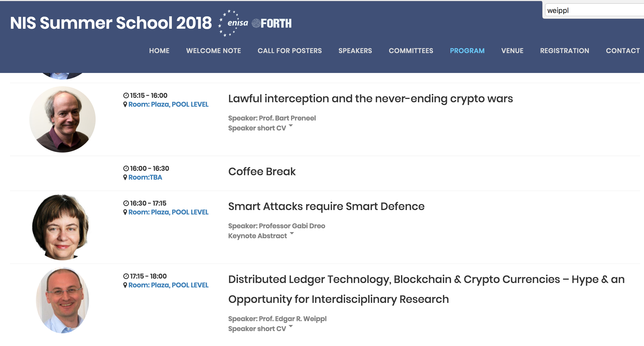Click map pin icon of 17:15 session room

pos(125,285)
